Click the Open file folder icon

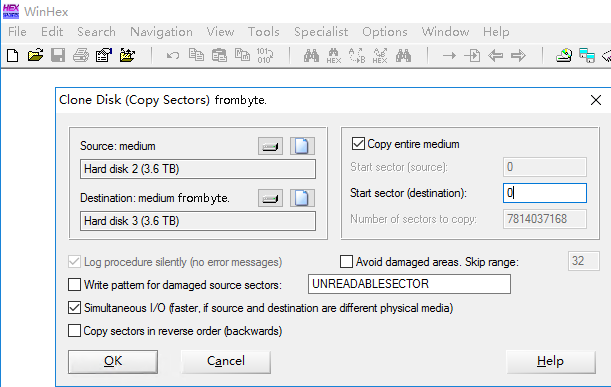coord(35,56)
